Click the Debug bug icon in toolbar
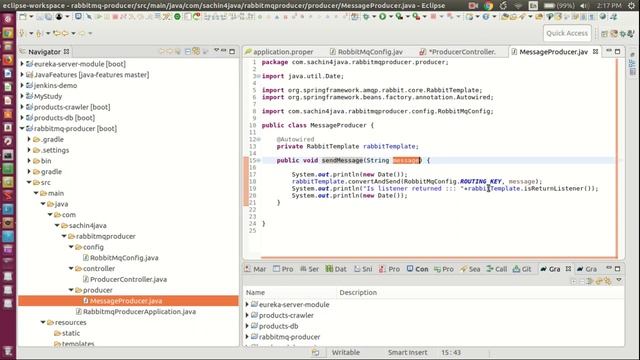 pyautogui.click(x=366, y=17)
